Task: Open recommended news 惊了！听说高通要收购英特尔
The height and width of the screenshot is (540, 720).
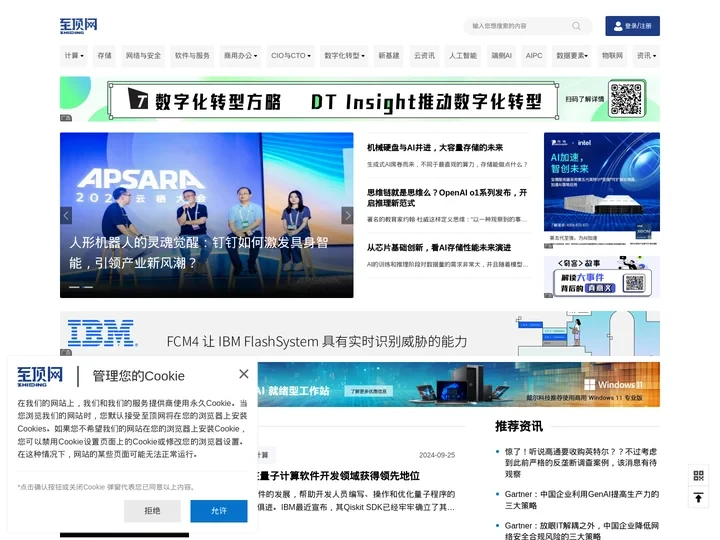Action: [581, 462]
